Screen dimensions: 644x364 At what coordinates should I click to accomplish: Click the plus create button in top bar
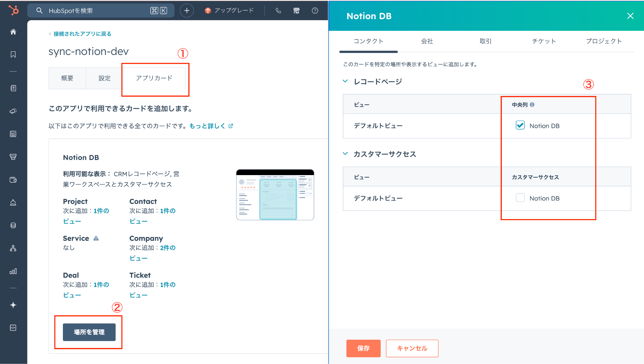click(x=187, y=10)
